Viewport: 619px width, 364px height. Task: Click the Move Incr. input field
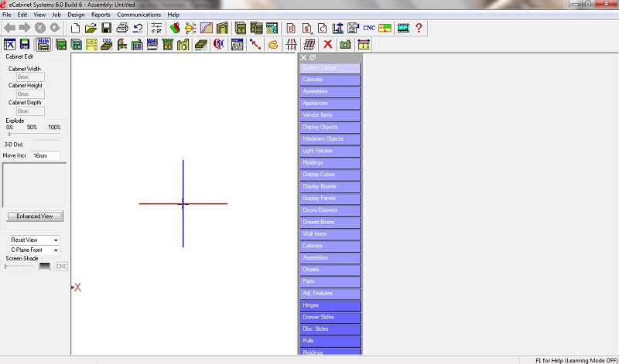(x=45, y=155)
